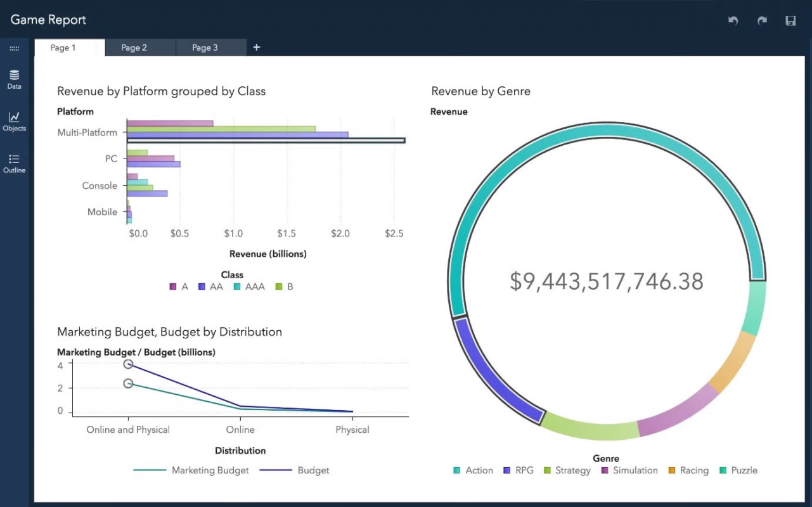The width and height of the screenshot is (812, 507).
Task: Open the Objects panel in sidebar
Action: [14, 121]
